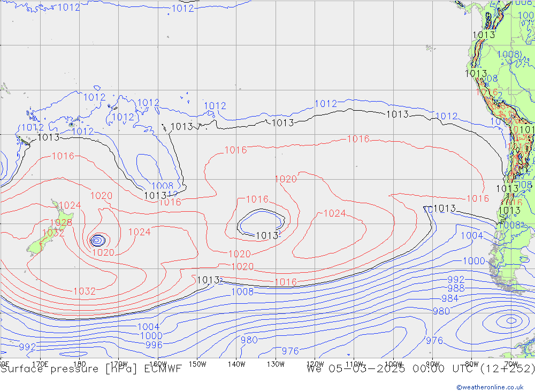Click the 180 longitude label

tap(80, 364)
